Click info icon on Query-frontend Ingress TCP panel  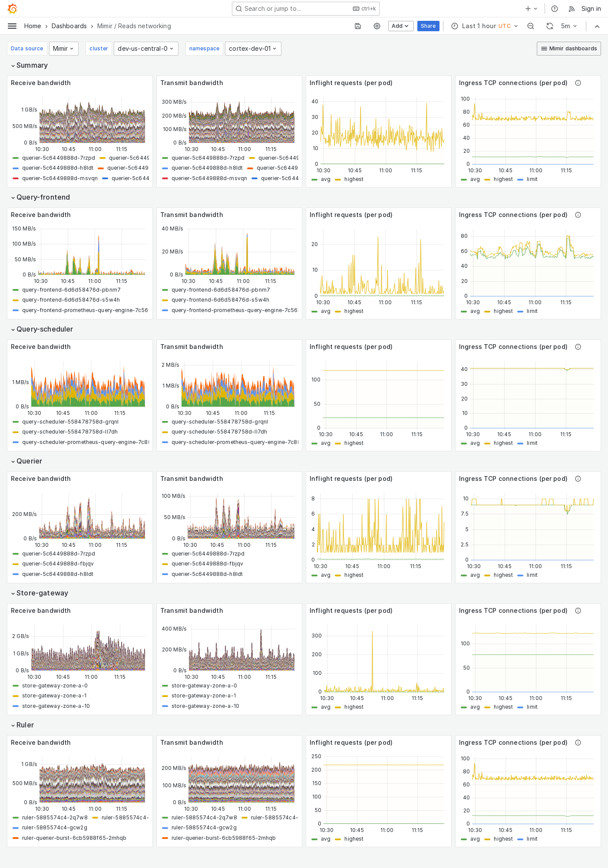coord(578,215)
